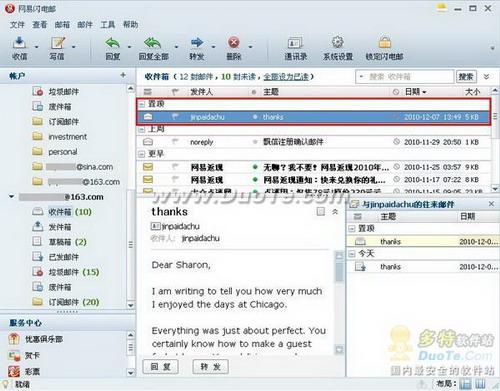Open the 垃圾邮件 (15) folder
This screenshot has height=391, width=500.
click(67, 272)
